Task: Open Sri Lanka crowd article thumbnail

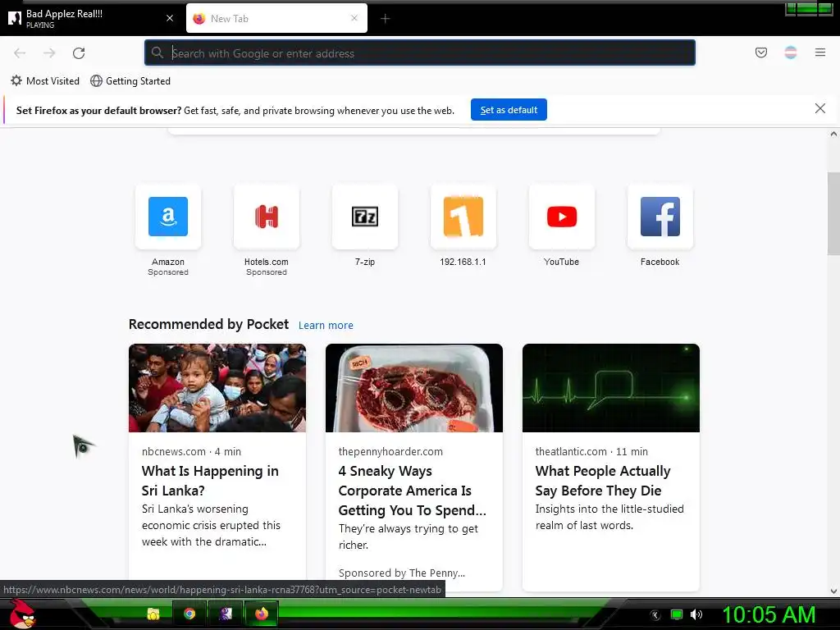Action: point(217,388)
